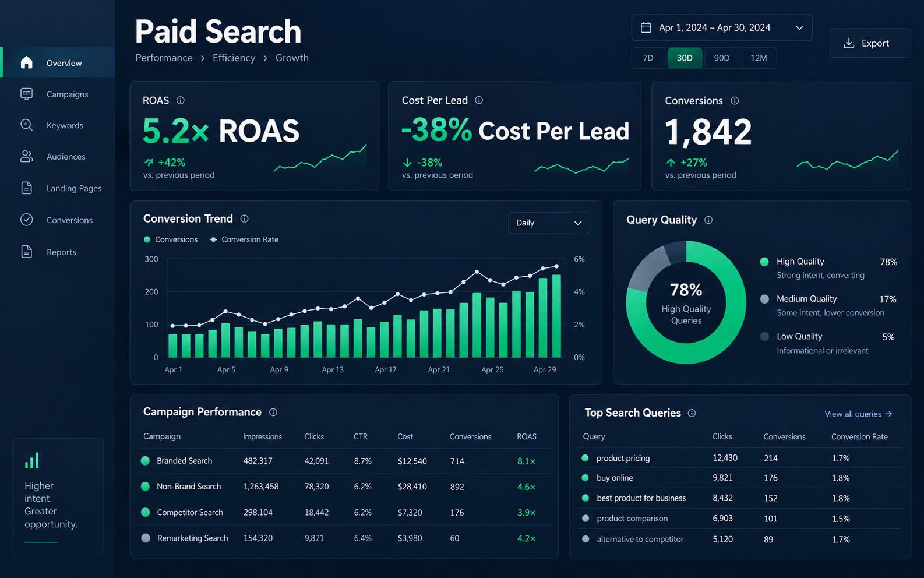The height and width of the screenshot is (578, 924).
Task: Go to Audiences sidebar item
Action: tap(58, 156)
